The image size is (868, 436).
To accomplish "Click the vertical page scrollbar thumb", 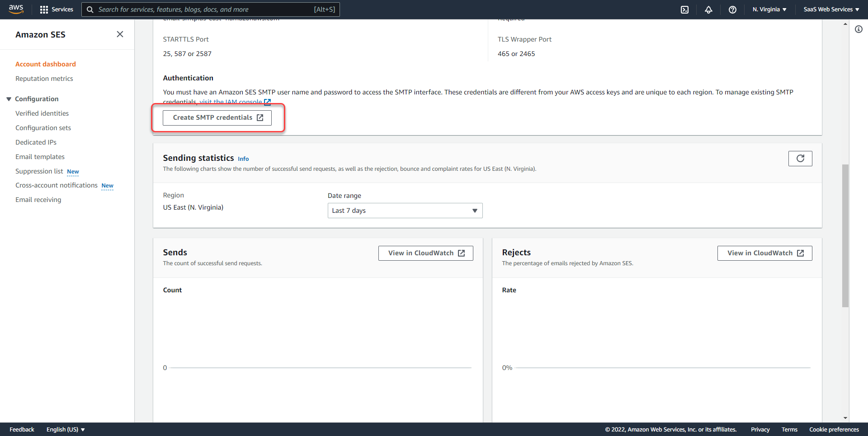I will click(x=845, y=236).
